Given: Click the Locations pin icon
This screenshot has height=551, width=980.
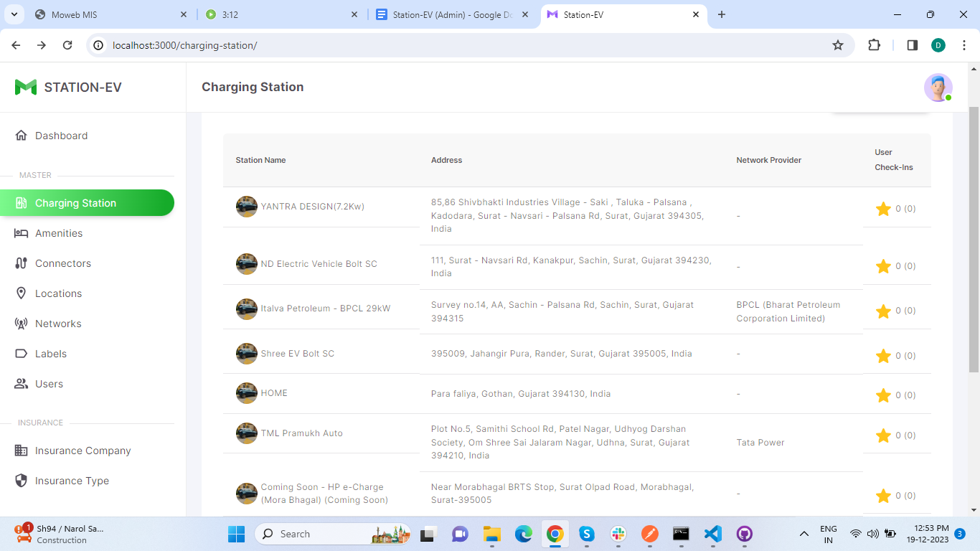Looking at the screenshot, I should pos(21,293).
